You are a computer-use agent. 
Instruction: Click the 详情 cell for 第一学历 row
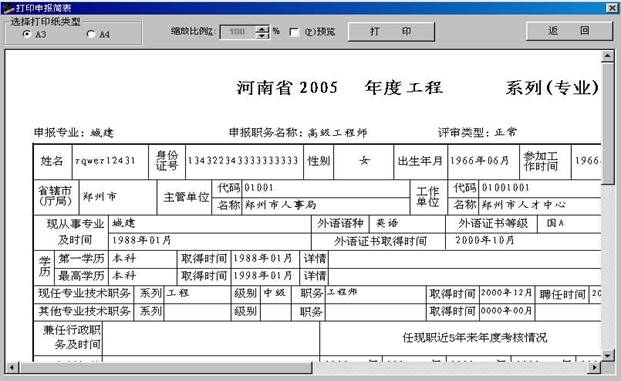[314, 259]
